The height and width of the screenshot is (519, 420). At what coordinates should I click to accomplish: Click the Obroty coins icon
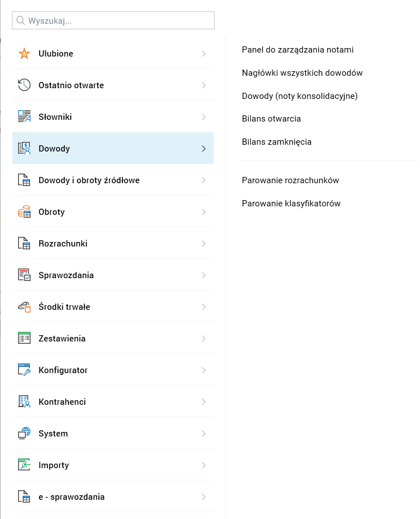[24, 212]
